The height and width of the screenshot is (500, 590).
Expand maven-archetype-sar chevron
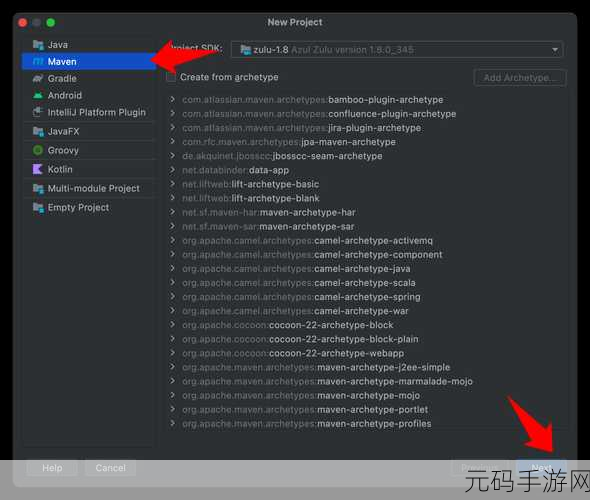pos(172,226)
